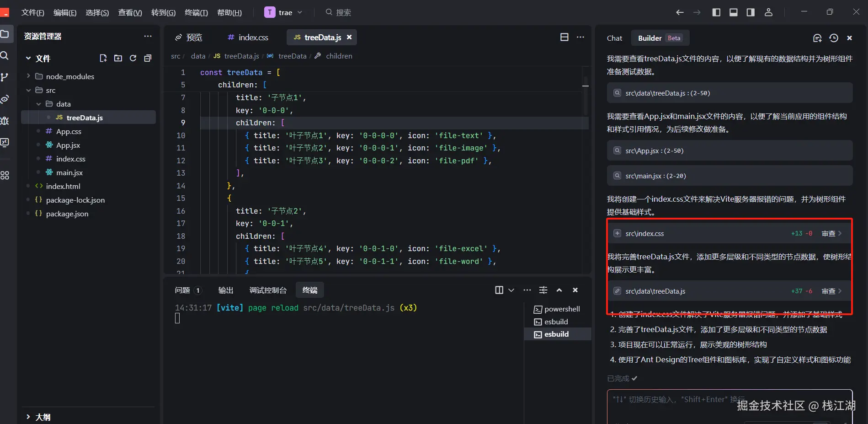Collapse the src folder in the explorer
Screen dimensions: 868x424
pos(28,90)
